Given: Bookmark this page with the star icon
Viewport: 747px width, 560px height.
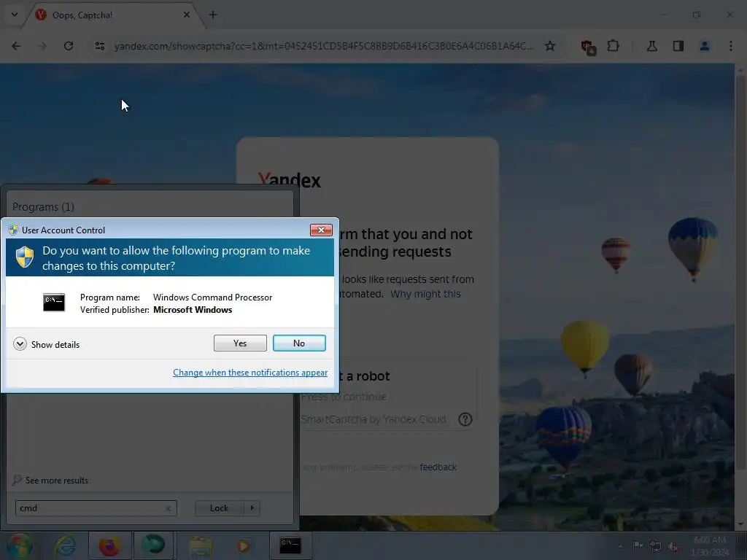Looking at the screenshot, I should tap(550, 46).
